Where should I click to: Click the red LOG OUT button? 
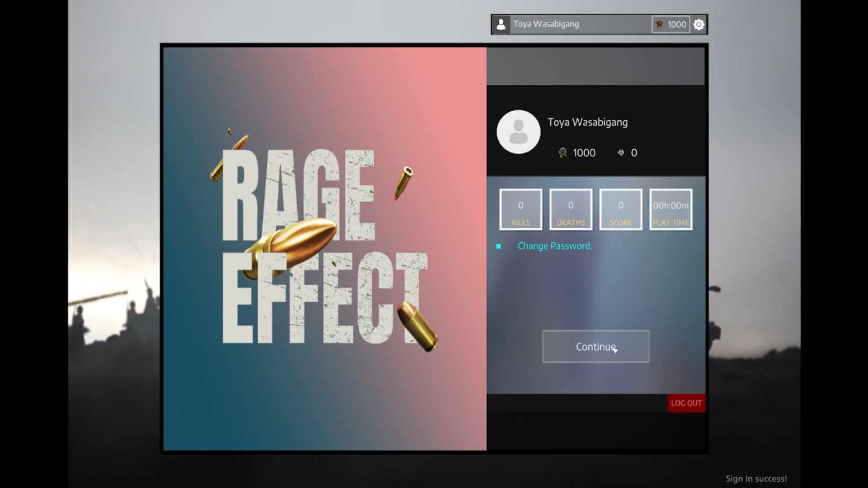(686, 403)
